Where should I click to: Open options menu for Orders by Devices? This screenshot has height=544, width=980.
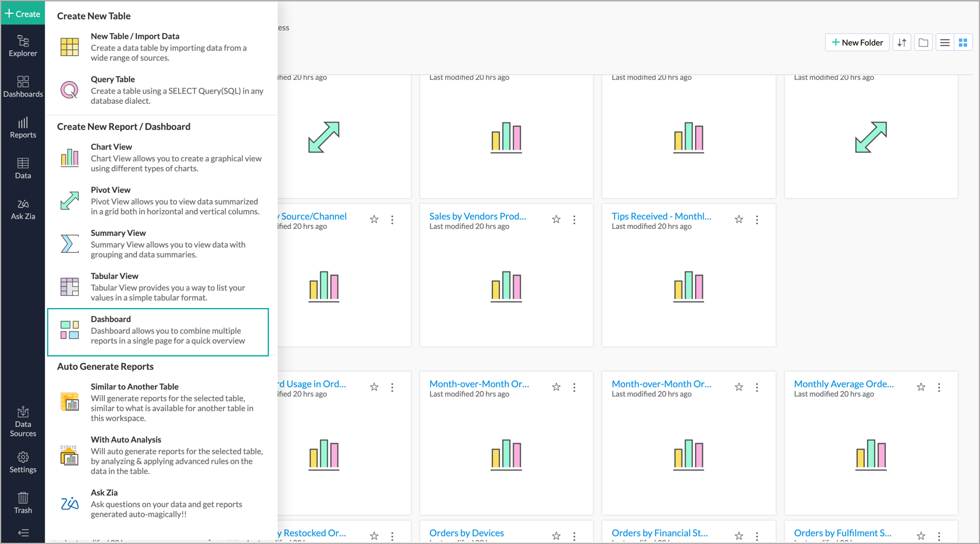point(574,535)
